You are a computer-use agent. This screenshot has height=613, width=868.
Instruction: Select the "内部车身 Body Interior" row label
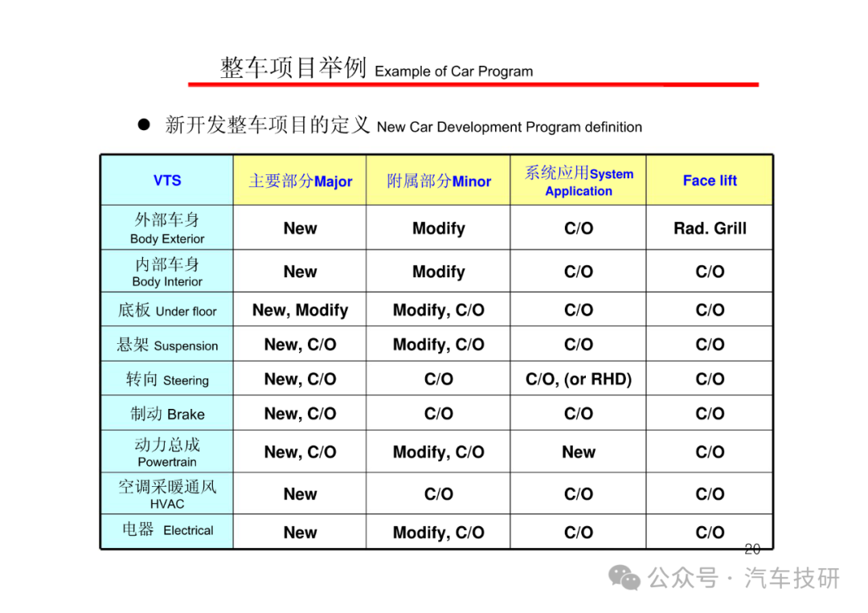point(167,272)
